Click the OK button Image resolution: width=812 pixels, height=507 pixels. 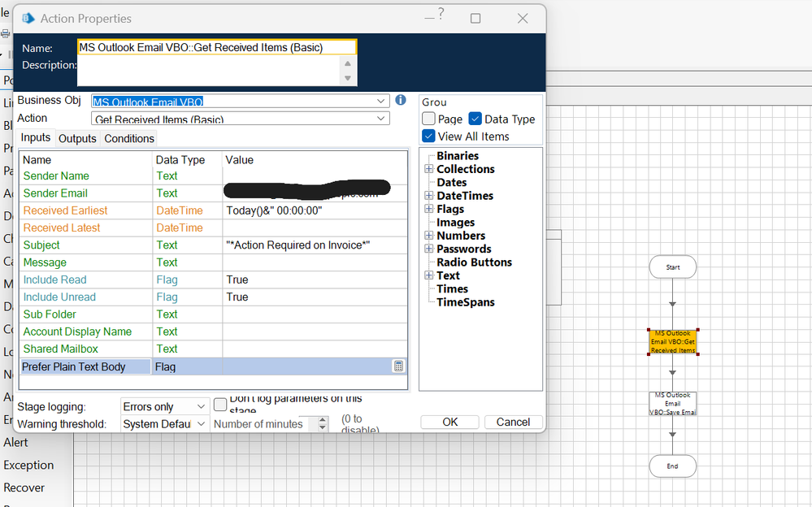pos(449,422)
